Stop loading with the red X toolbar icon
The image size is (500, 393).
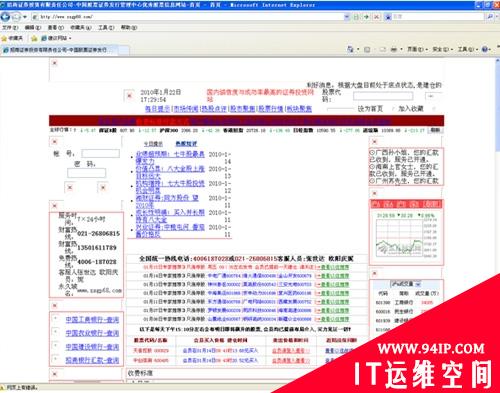(376, 17)
